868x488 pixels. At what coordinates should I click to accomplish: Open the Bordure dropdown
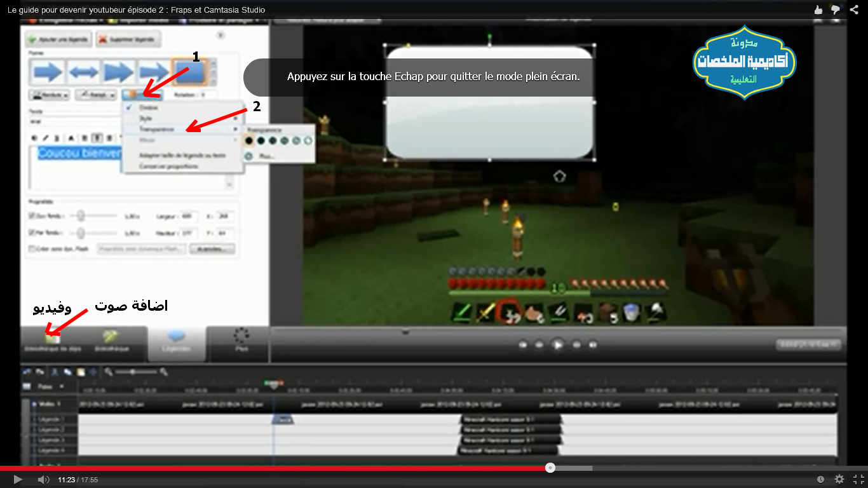[x=49, y=95]
